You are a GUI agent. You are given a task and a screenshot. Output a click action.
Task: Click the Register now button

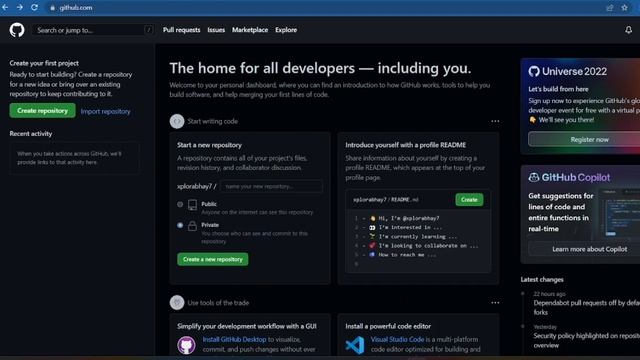pyautogui.click(x=589, y=140)
